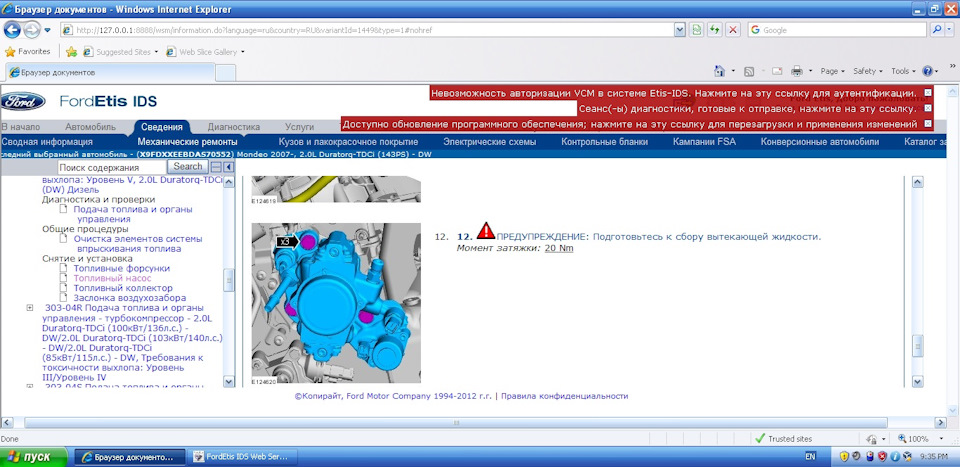Go to the В начало tab

[x=21, y=127]
